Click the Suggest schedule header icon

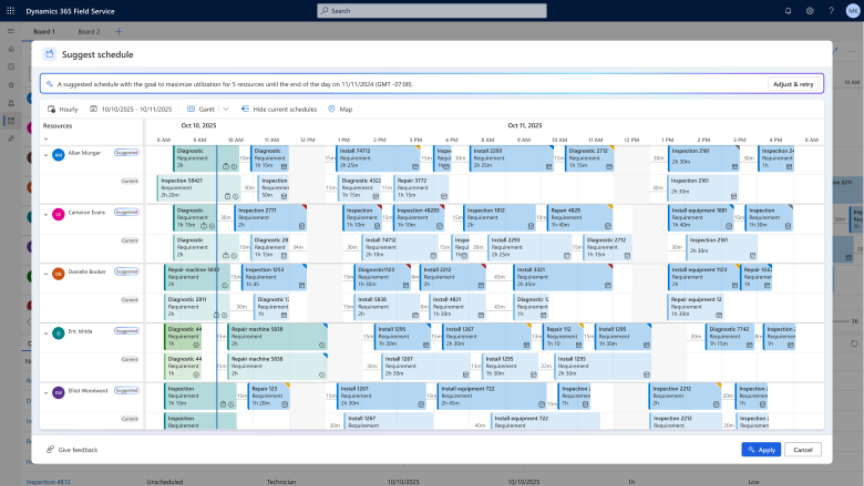click(x=49, y=54)
